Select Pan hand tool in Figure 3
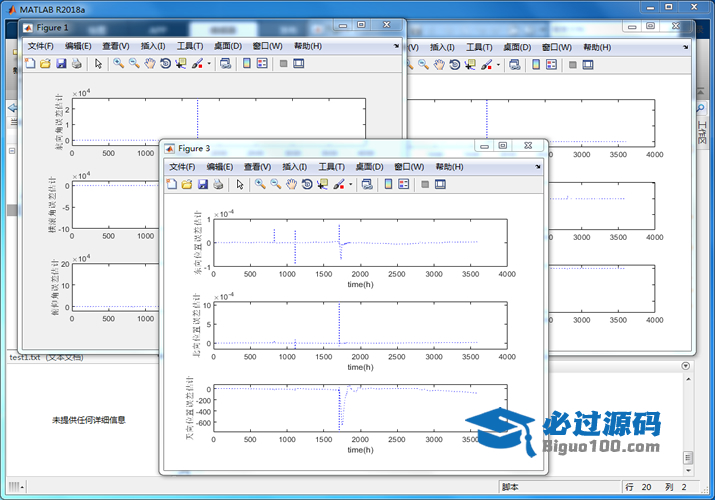Screen dimensions: 715x500 click(x=291, y=184)
